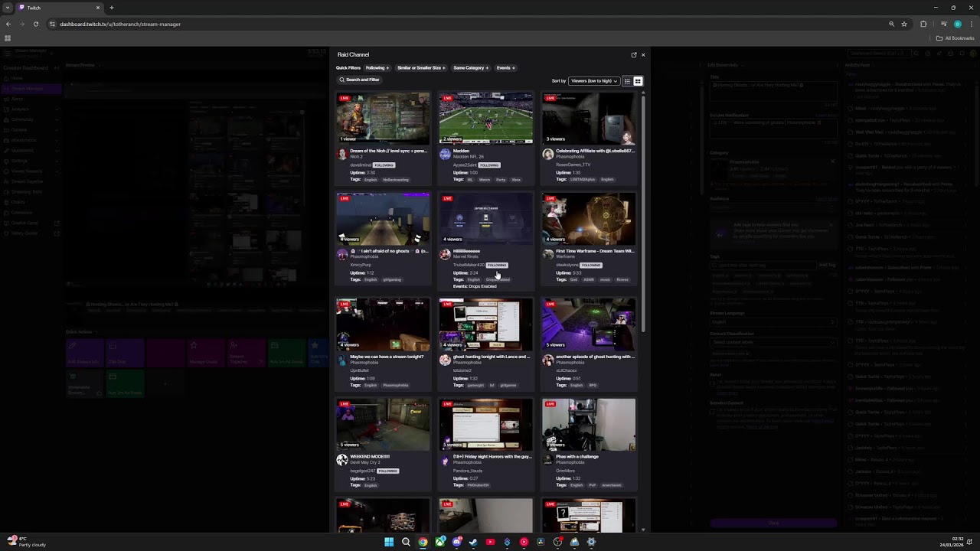Open 'Phas with a challenge' stream title

click(577, 457)
